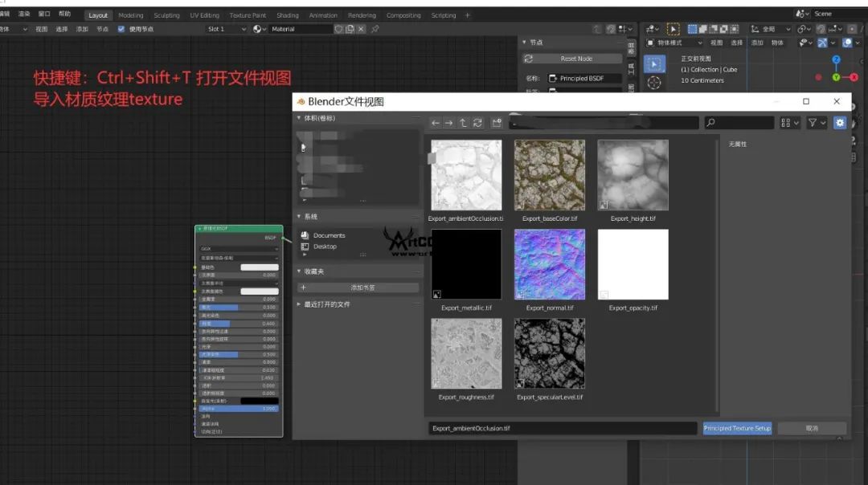Toggle the Use Nodes checkbox
Screen dimensions: 868x485
121,30
